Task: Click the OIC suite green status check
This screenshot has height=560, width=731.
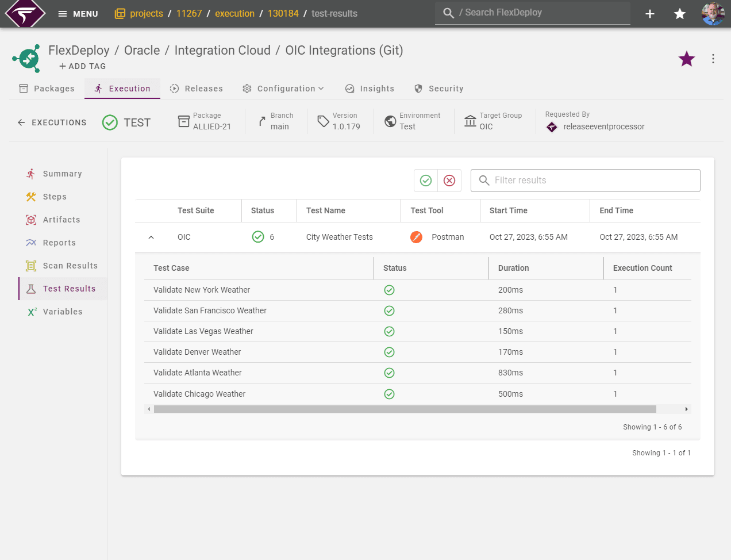Action: pos(258,237)
